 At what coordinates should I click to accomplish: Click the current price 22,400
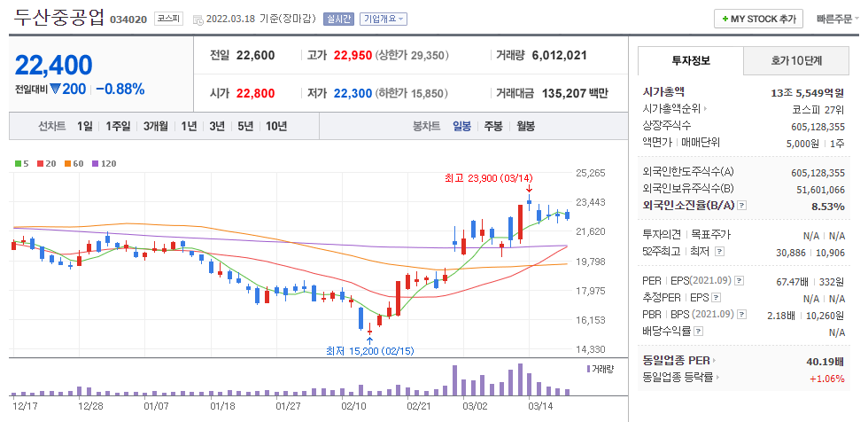[54, 66]
